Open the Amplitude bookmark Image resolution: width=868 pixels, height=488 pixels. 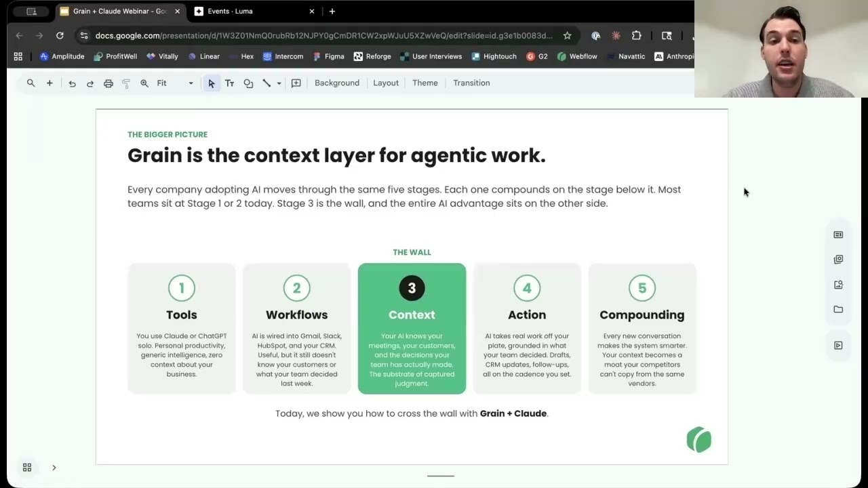[62, 56]
